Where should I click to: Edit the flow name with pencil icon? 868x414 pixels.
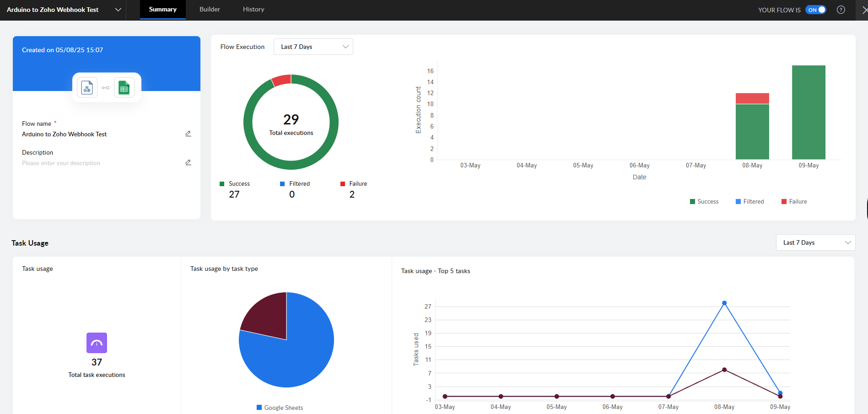pos(188,134)
